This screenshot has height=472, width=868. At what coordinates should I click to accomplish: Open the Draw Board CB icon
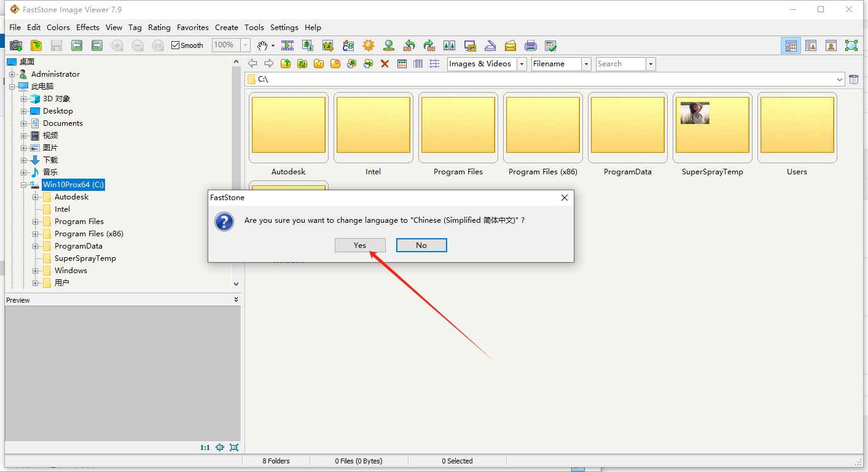coord(348,45)
